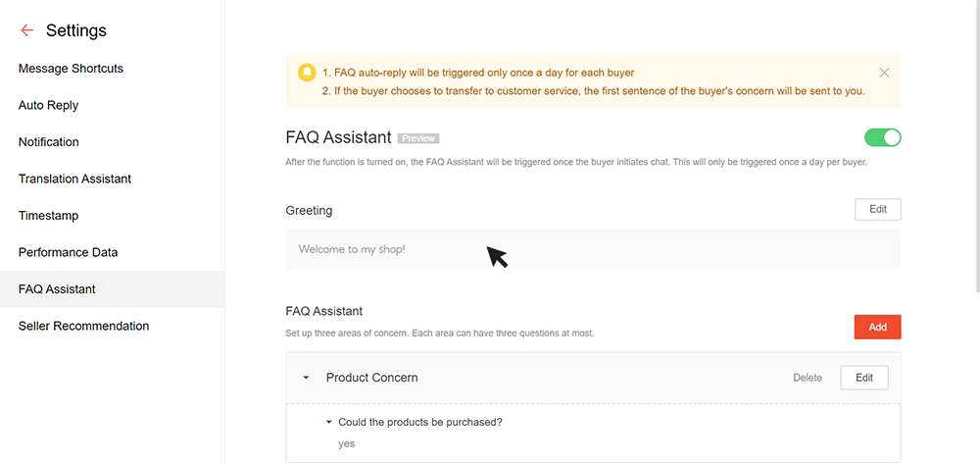The height and width of the screenshot is (465, 980).
Task: Collapse the Product Concern section
Action: [306, 378]
